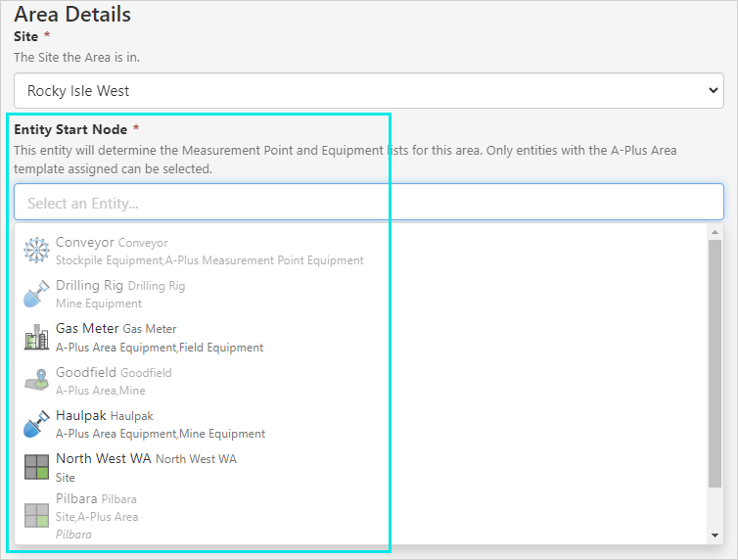Open the Site dropdown showing Rocky Isle West
The height and width of the screenshot is (560, 738).
coord(368,91)
